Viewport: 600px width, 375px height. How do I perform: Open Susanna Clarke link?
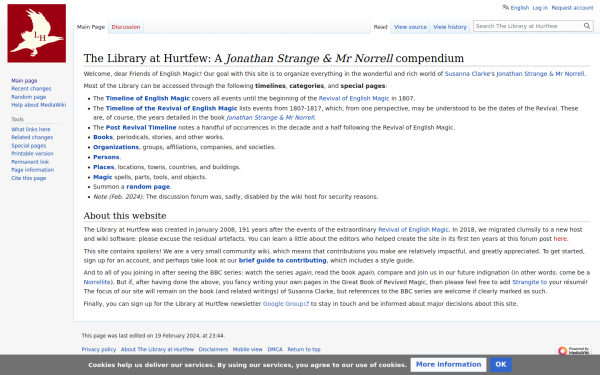point(467,74)
